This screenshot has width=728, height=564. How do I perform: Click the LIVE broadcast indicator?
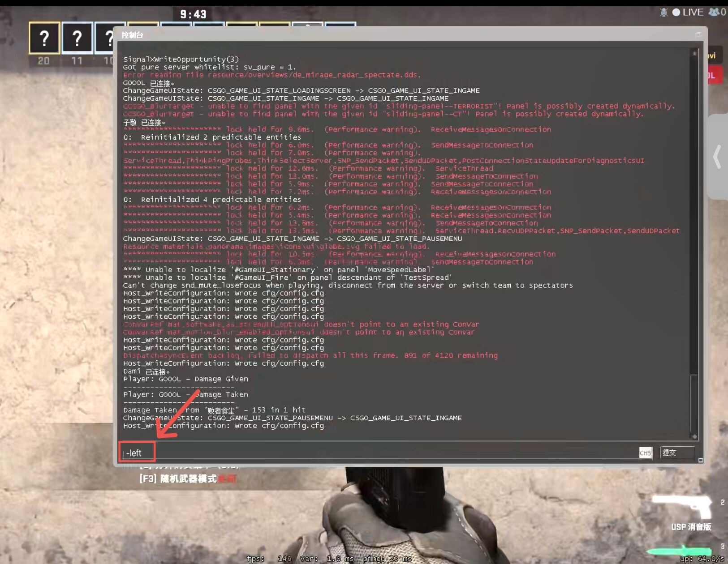688,13
